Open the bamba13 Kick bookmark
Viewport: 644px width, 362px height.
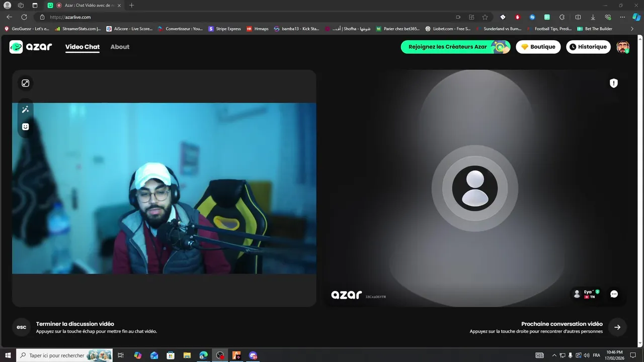(x=297, y=29)
